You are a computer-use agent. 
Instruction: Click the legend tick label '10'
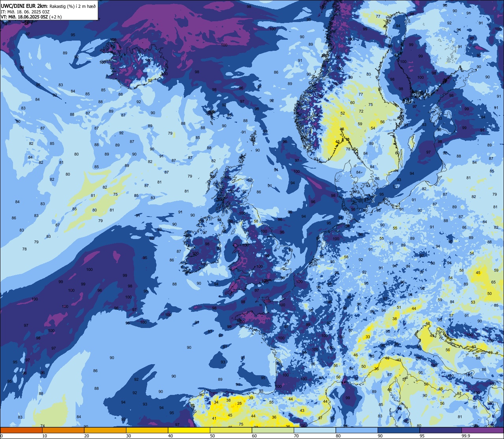tap(44, 436)
